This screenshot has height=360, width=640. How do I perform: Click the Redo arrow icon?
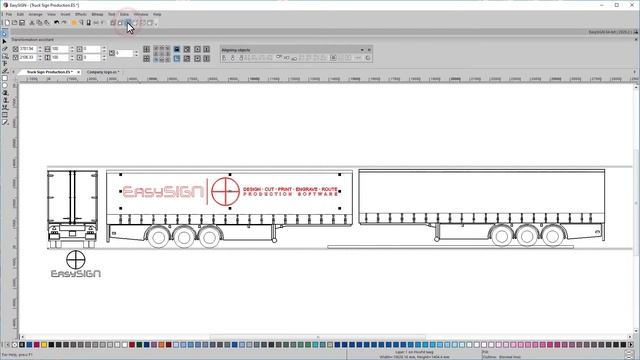coord(64,23)
